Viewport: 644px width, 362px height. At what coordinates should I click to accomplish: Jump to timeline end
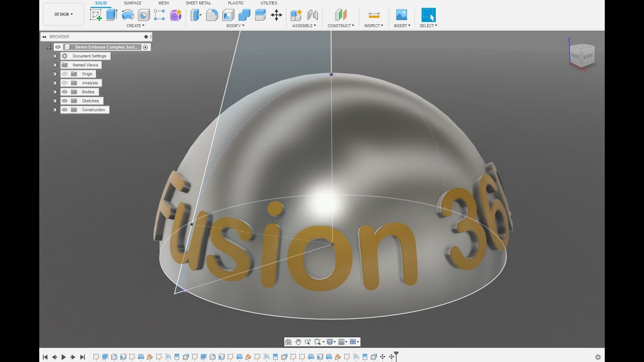coord(83,357)
